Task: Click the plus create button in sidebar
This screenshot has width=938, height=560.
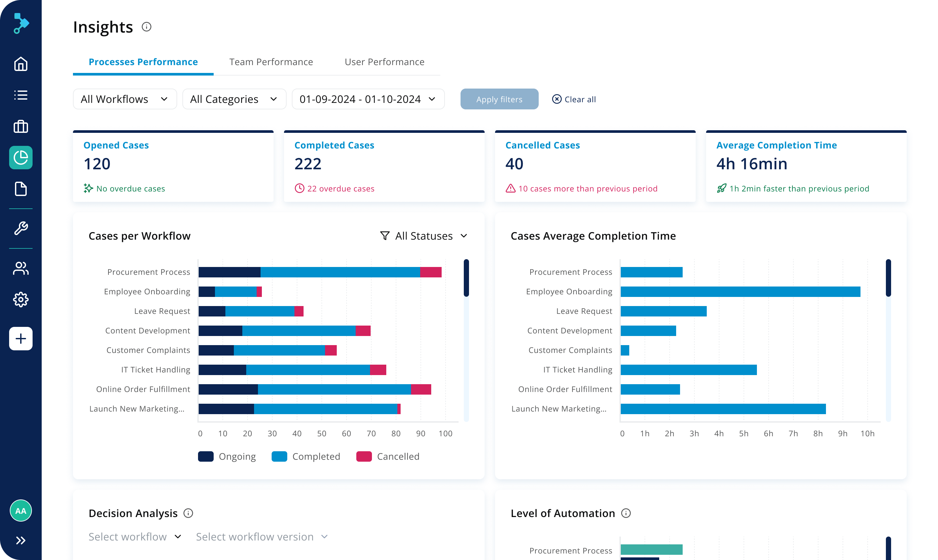Action: (x=21, y=339)
